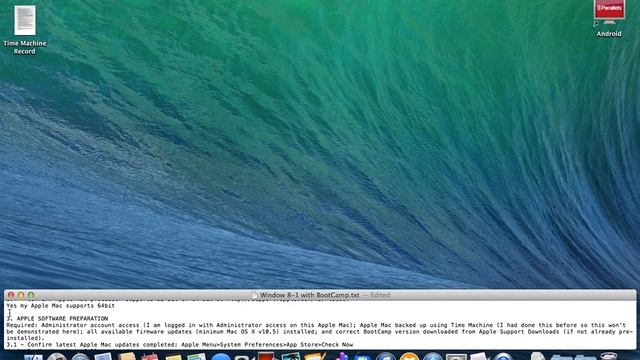Click line starting 'Required: Administrator account access'
Image resolution: width=640 pixels, height=360 pixels.
pos(316,325)
